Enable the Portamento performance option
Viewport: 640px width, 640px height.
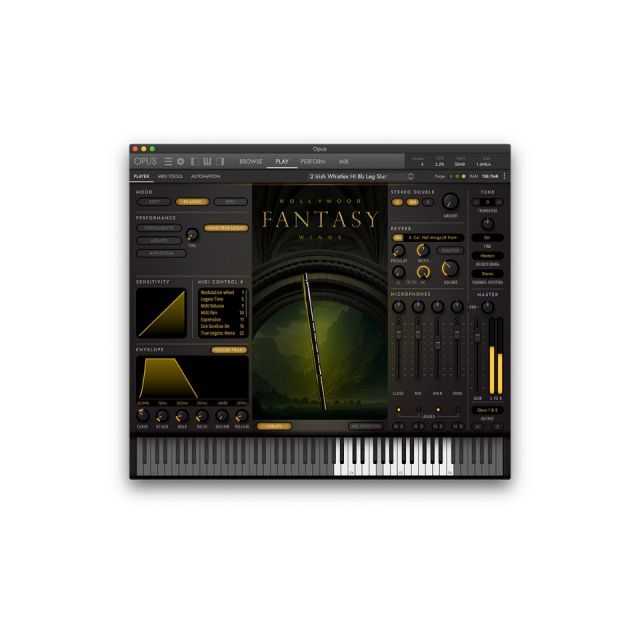tap(159, 228)
